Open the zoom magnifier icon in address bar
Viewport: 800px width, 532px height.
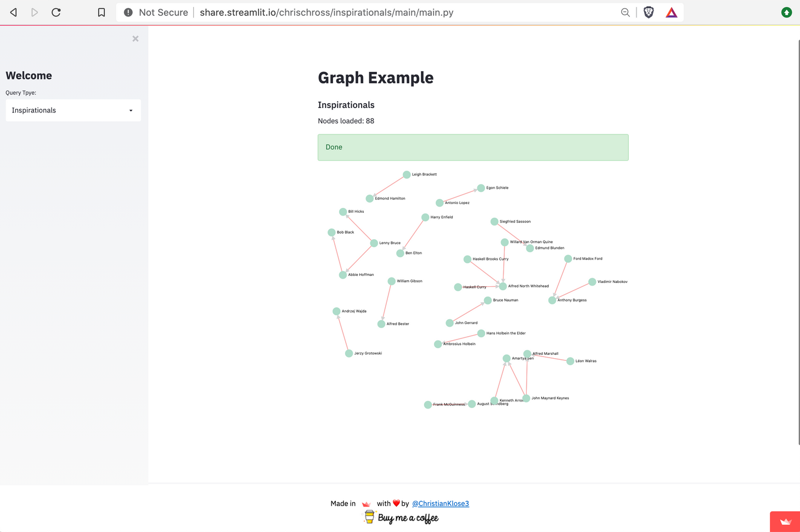coord(625,12)
